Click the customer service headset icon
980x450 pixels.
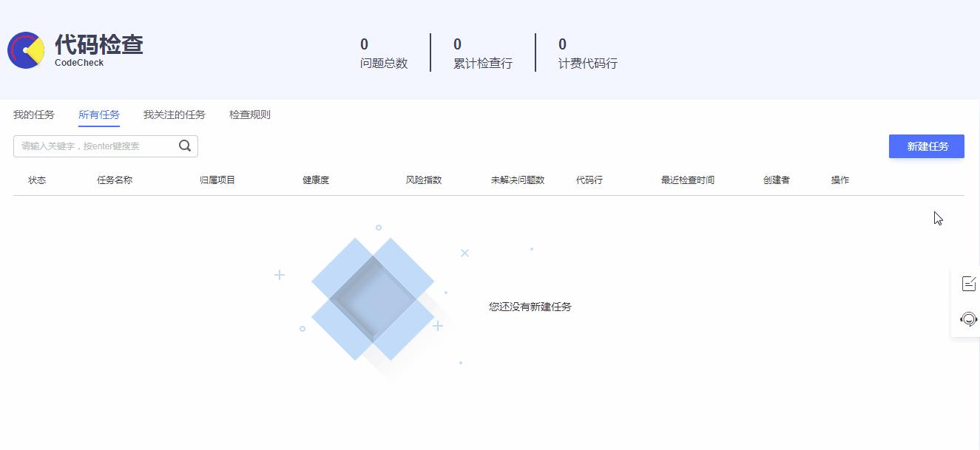969,319
